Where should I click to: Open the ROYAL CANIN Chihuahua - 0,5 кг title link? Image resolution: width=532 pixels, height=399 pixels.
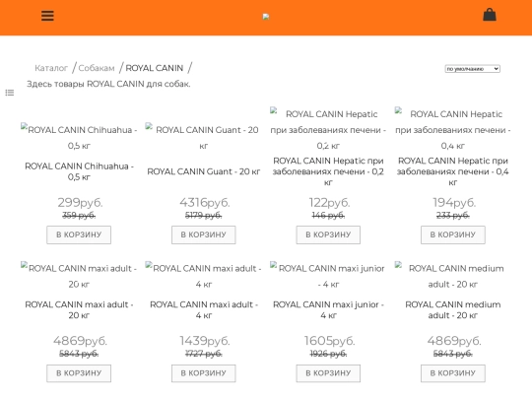79,171
